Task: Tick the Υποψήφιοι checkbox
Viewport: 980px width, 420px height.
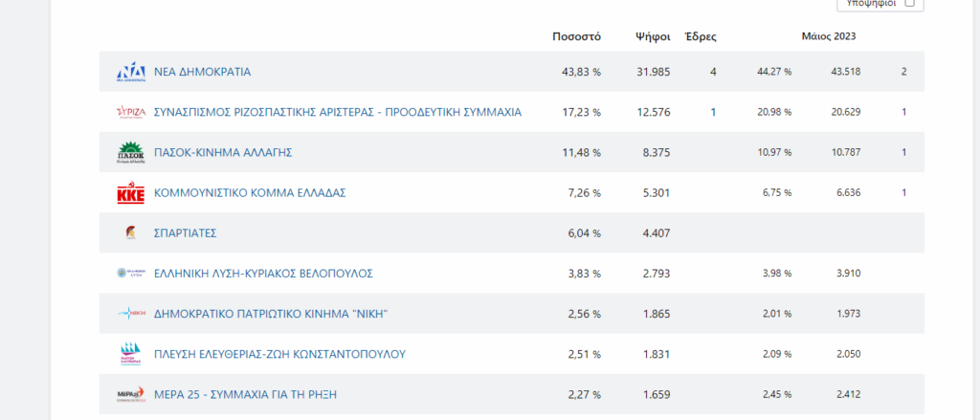Action: click(909, 3)
